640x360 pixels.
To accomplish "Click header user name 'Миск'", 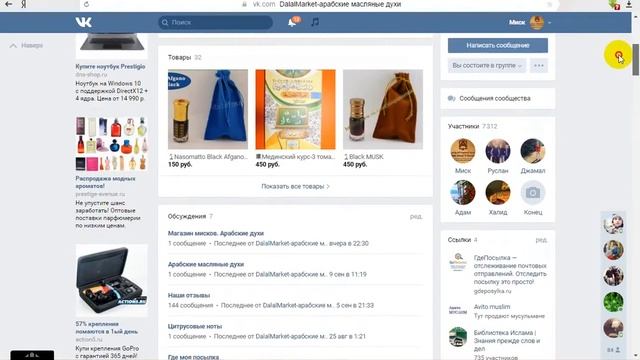I will point(517,22).
